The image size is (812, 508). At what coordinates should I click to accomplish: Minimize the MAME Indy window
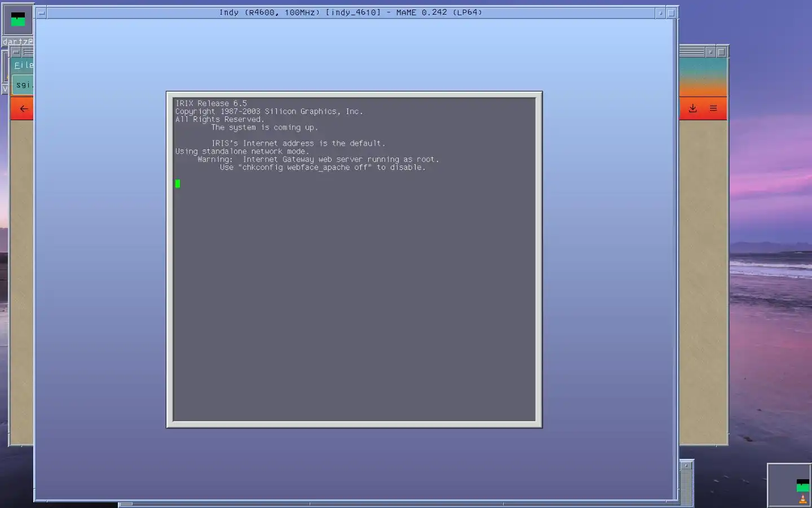tap(660, 12)
